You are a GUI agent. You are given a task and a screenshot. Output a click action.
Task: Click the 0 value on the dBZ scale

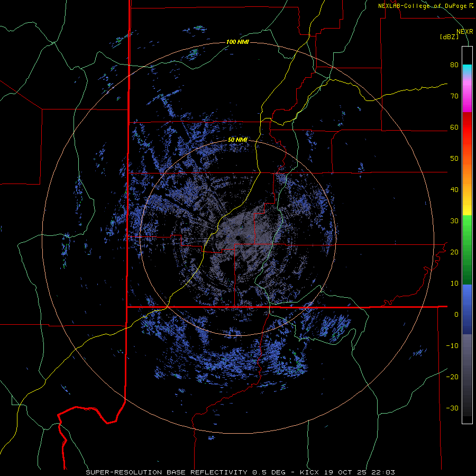pyautogui.click(x=456, y=315)
